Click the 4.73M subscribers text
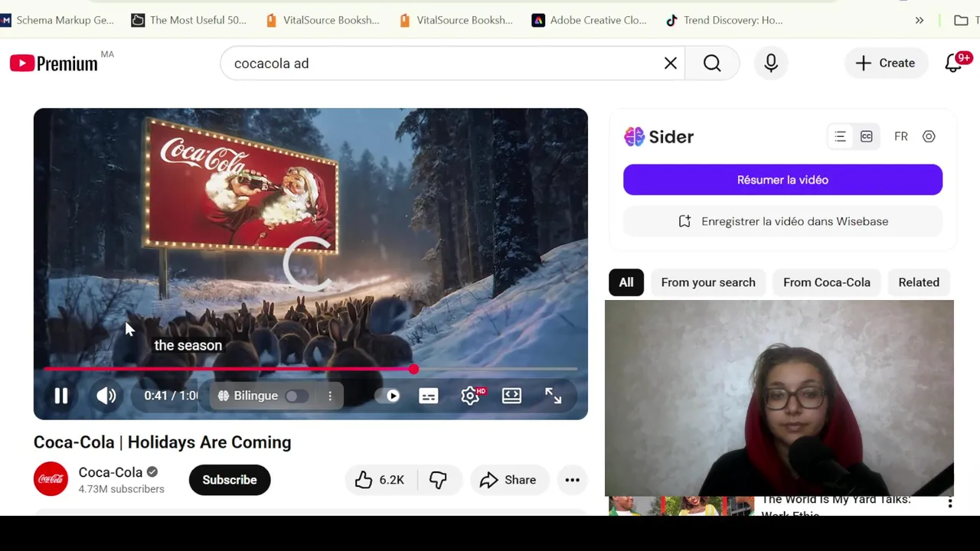980x551 pixels. click(x=121, y=489)
